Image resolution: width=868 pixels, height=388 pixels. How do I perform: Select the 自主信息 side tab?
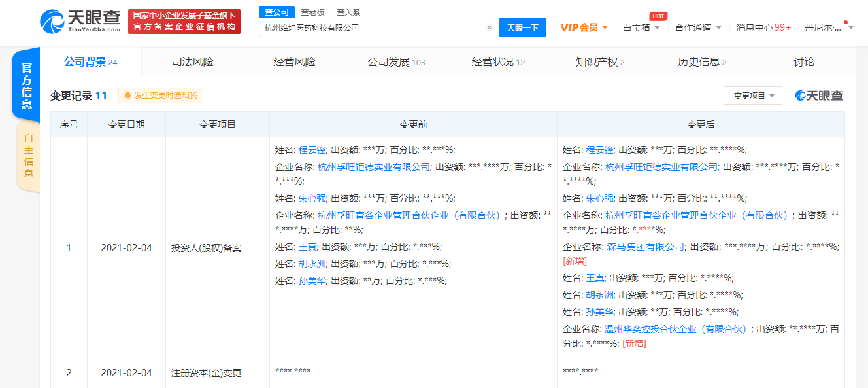pos(28,156)
